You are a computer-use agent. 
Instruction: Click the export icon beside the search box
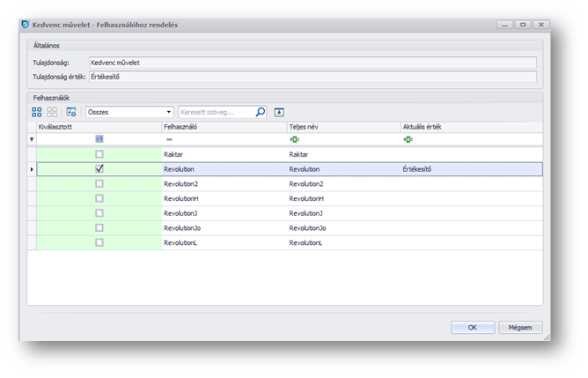pyautogui.click(x=279, y=113)
